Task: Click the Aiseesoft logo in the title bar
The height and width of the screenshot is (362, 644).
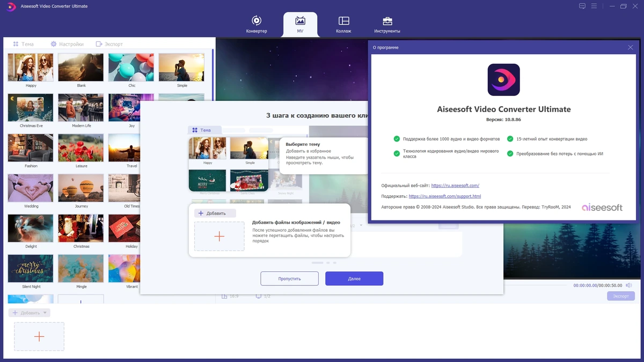Action: click(11, 6)
